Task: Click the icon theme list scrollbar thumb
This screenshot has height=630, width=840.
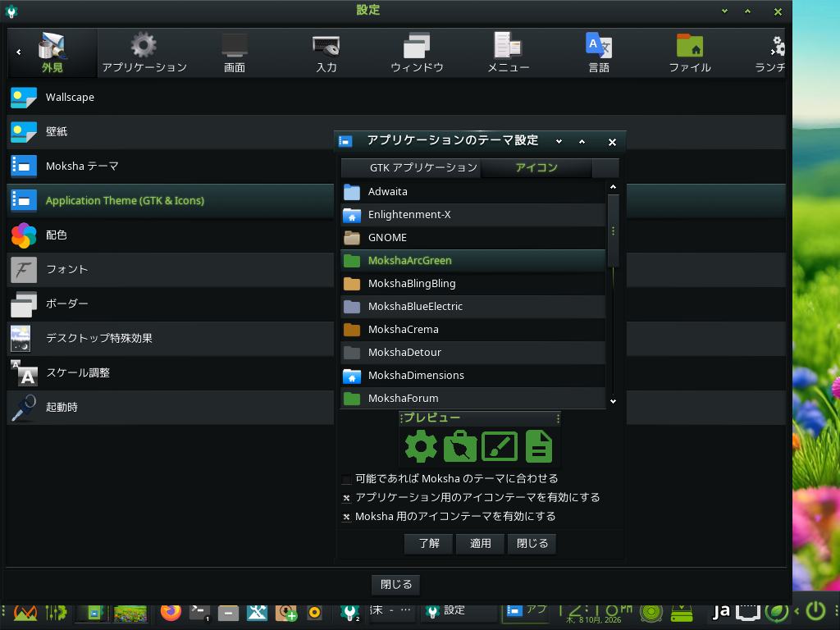Action: [613, 231]
